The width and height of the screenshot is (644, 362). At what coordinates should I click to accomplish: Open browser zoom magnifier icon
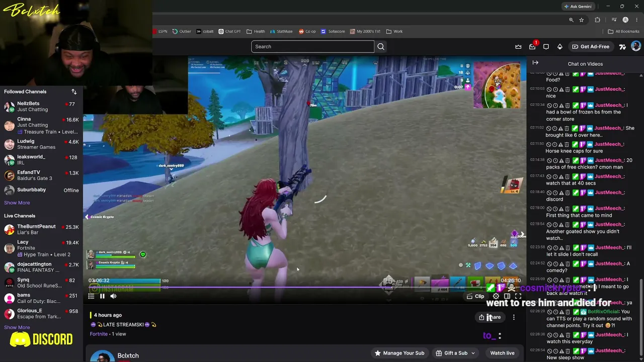coord(571,20)
